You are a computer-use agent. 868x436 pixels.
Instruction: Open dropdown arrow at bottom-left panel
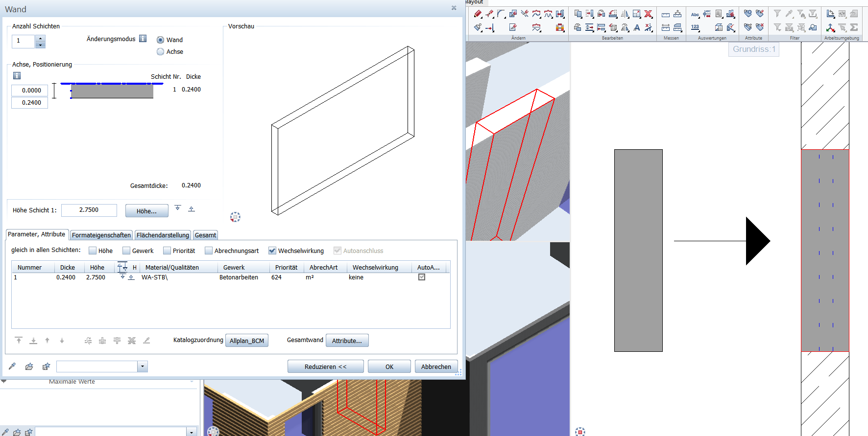[192, 432]
